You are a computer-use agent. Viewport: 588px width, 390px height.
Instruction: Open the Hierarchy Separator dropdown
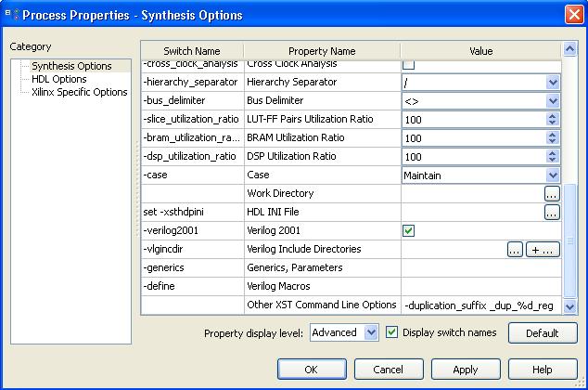point(553,83)
